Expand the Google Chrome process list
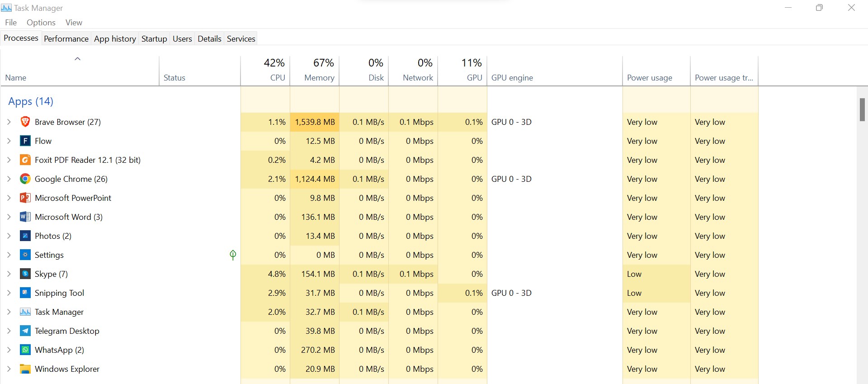 pos(9,179)
